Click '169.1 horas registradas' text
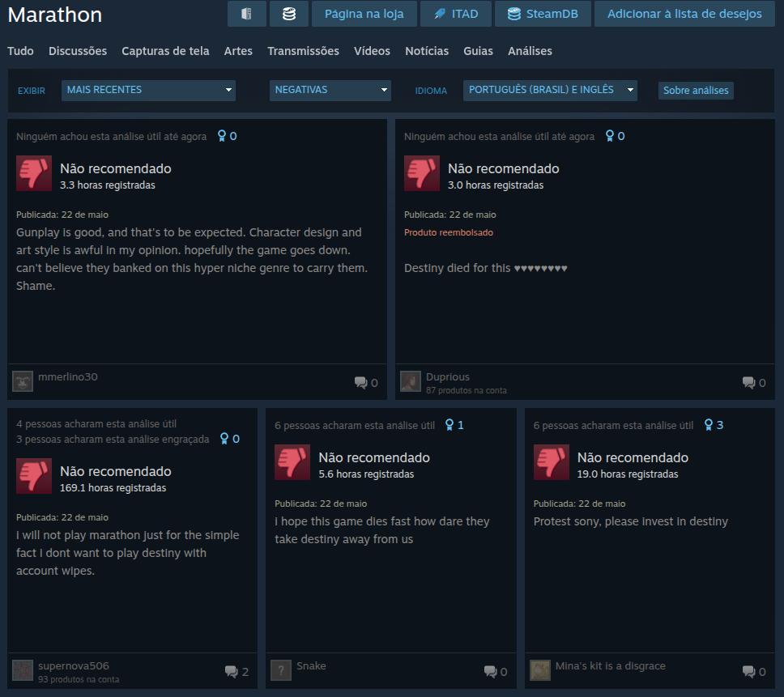The width and height of the screenshot is (784, 697). pos(113,487)
